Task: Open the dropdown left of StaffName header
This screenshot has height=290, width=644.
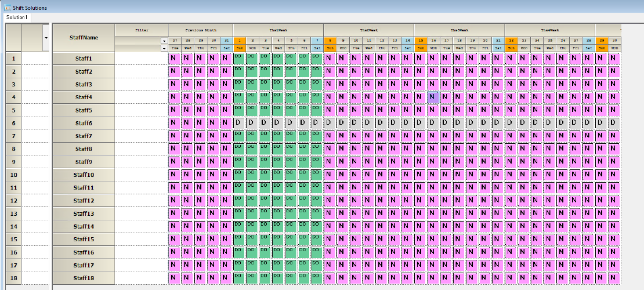Action: point(46,38)
